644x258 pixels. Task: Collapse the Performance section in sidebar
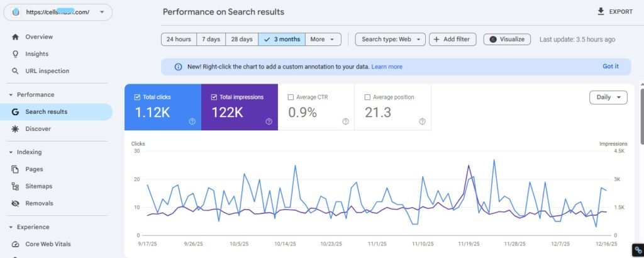point(11,95)
